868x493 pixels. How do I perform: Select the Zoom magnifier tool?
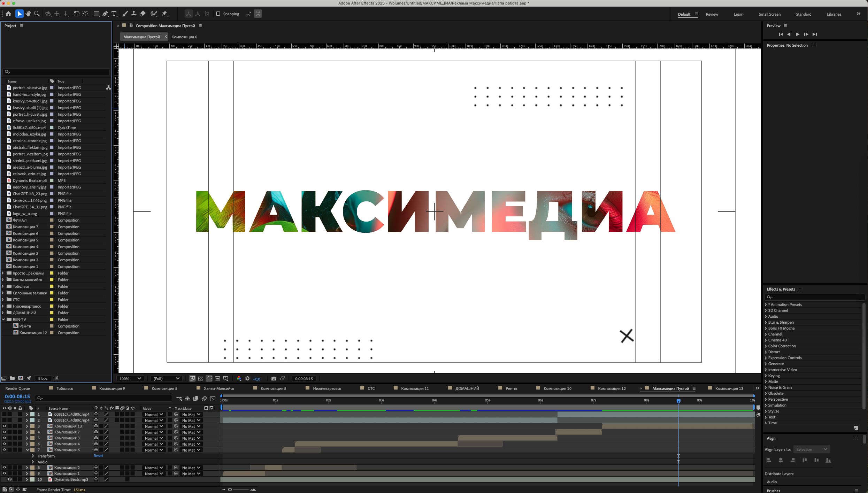(x=37, y=14)
